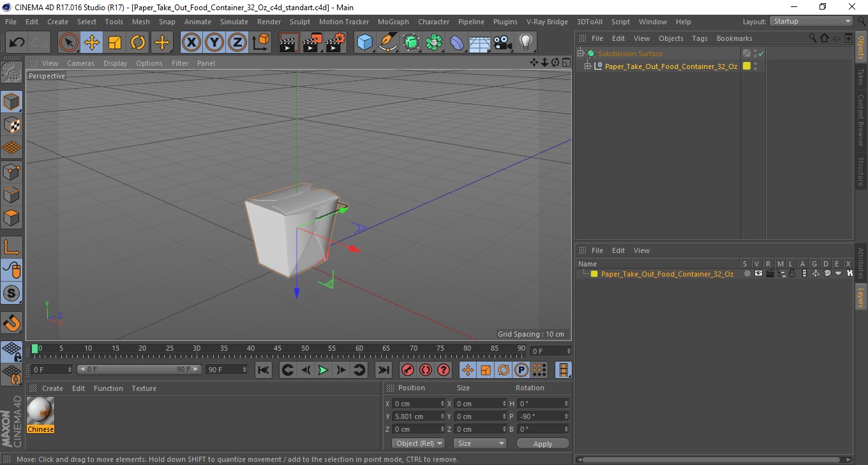
Task: Open the Size mode dropdown
Action: tap(480, 443)
